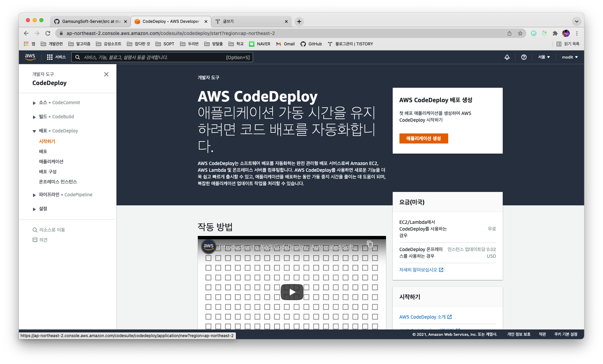The image size is (603, 364).
Task: Click the AWS services search field
Action: coord(162,57)
